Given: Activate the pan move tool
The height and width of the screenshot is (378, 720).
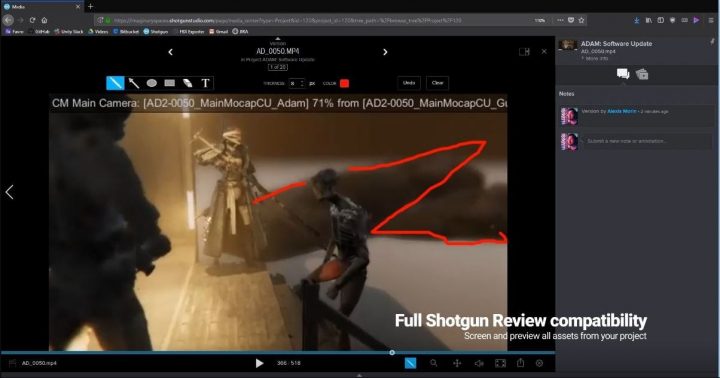Looking at the screenshot, I should [x=457, y=363].
